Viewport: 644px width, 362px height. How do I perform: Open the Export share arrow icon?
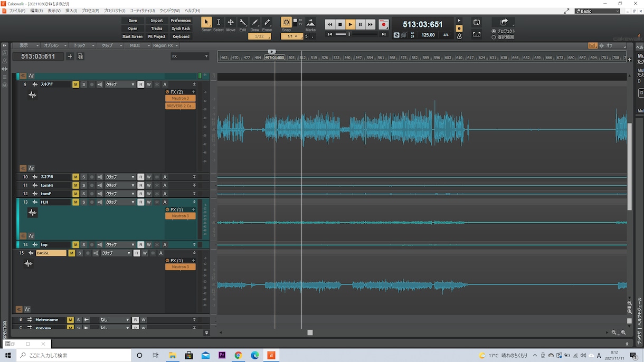(504, 22)
